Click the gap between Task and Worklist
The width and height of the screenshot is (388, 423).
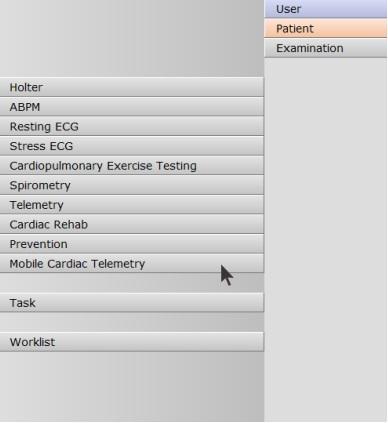pos(132,322)
